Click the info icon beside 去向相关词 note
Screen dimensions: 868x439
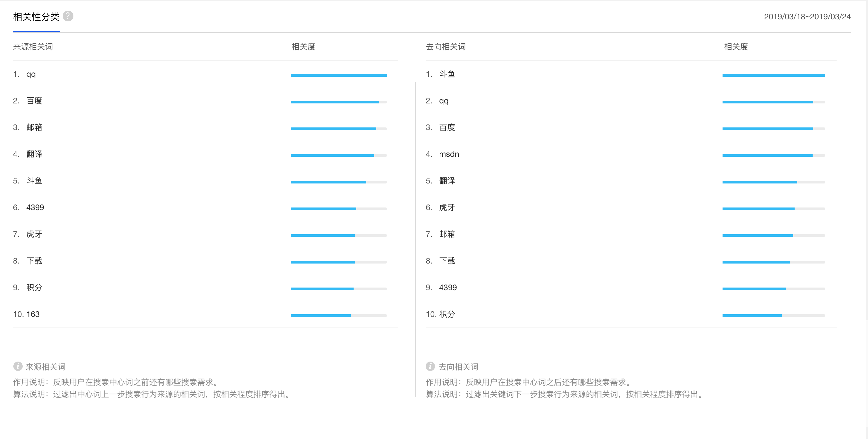click(430, 366)
